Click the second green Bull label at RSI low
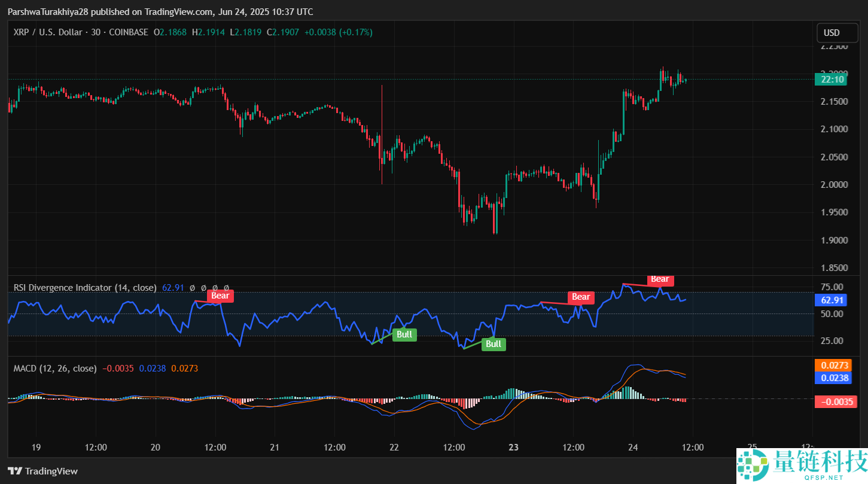This screenshot has height=484, width=868. 494,344
